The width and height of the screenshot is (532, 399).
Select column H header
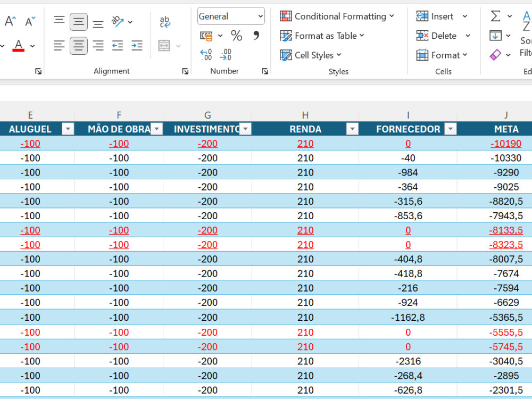click(x=305, y=115)
